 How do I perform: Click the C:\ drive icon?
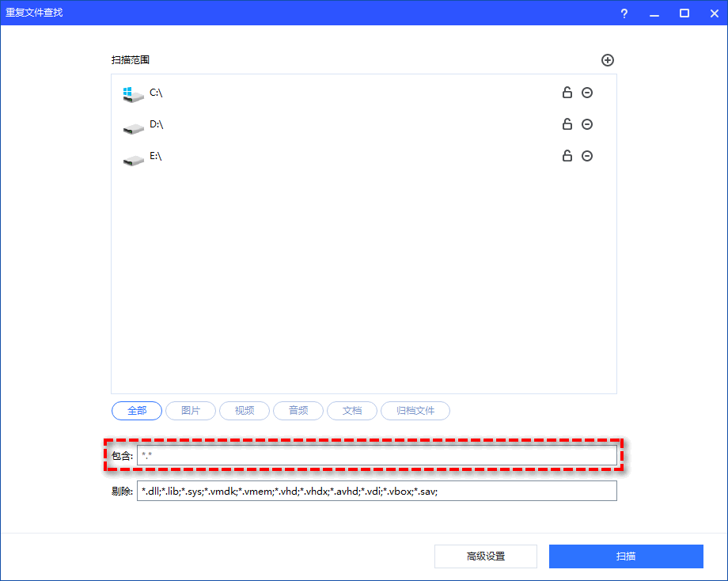[x=132, y=93]
